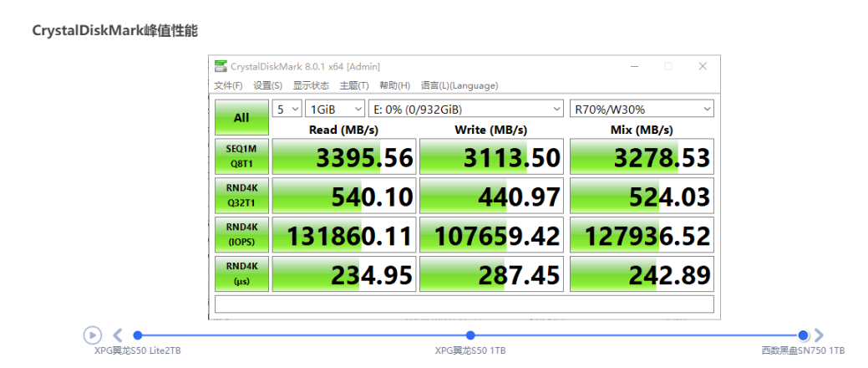Open the 主题(T) menu
This screenshot has height=368, width=868.
(x=354, y=85)
